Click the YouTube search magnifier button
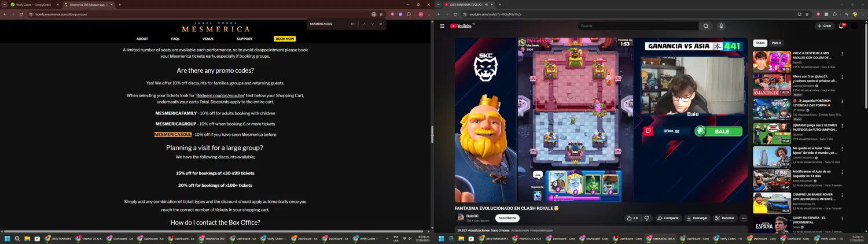This screenshot has width=868, height=244. click(705, 26)
